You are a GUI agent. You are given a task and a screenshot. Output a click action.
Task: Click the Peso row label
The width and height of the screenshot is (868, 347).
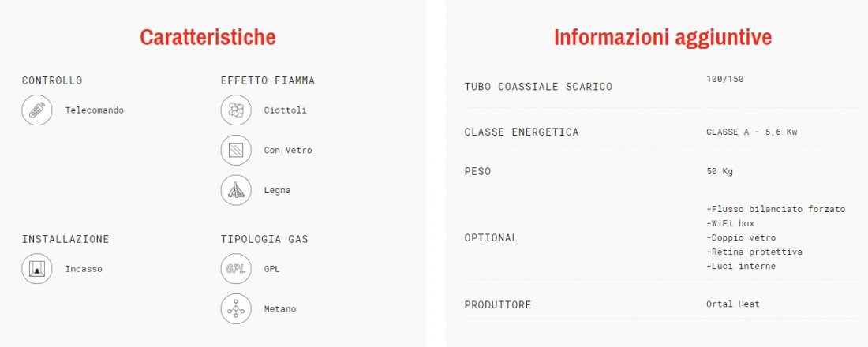pyautogui.click(x=478, y=171)
